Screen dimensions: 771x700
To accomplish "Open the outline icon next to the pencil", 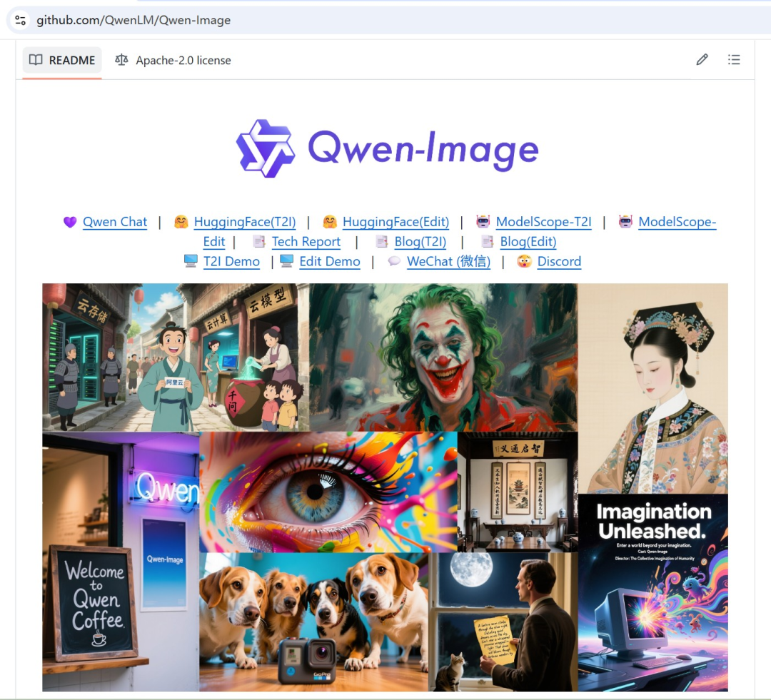I will coord(734,60).
